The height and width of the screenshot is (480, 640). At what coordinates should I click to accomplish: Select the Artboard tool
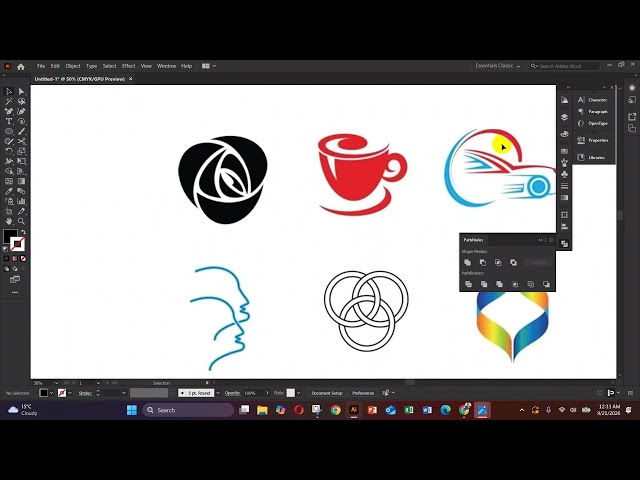pos(9,211)
